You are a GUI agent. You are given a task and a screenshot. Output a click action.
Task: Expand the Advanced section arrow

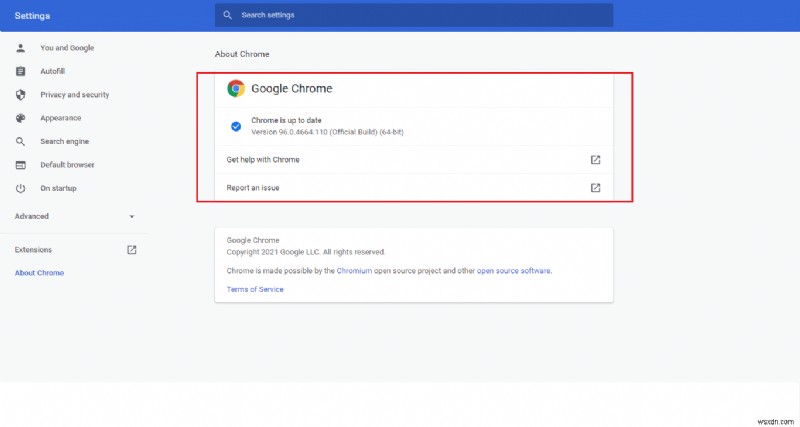tap(131, 216)
